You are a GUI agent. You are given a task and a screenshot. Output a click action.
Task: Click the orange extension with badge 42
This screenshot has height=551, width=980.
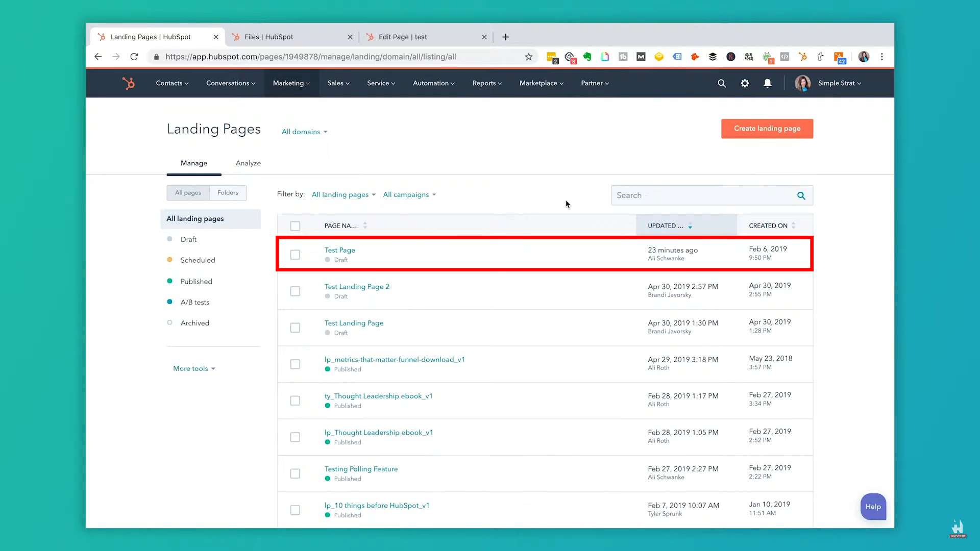tap(840, 58)
